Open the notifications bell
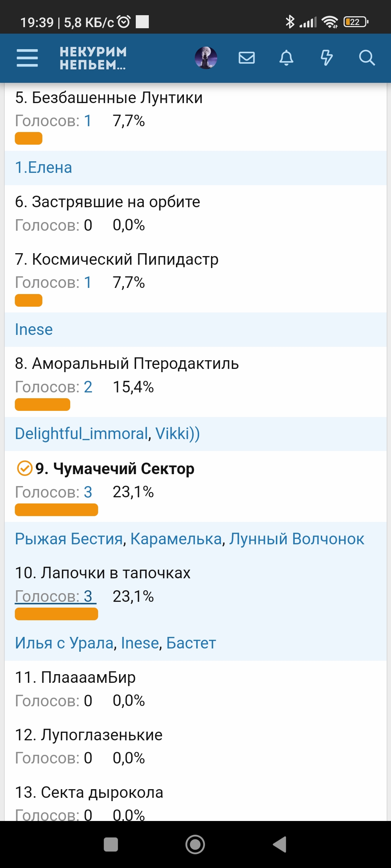This screenshot has width=391, height=868. coord(286,58)
